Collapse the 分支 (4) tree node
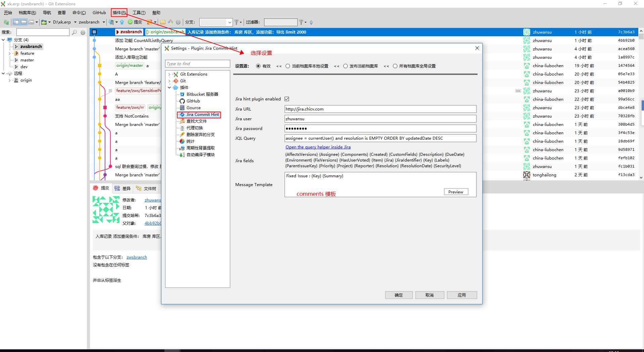 (3, 40)
